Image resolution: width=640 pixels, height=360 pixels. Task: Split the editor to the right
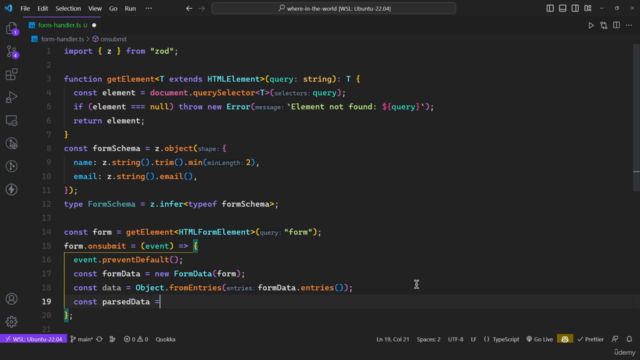tap(616, 25)
